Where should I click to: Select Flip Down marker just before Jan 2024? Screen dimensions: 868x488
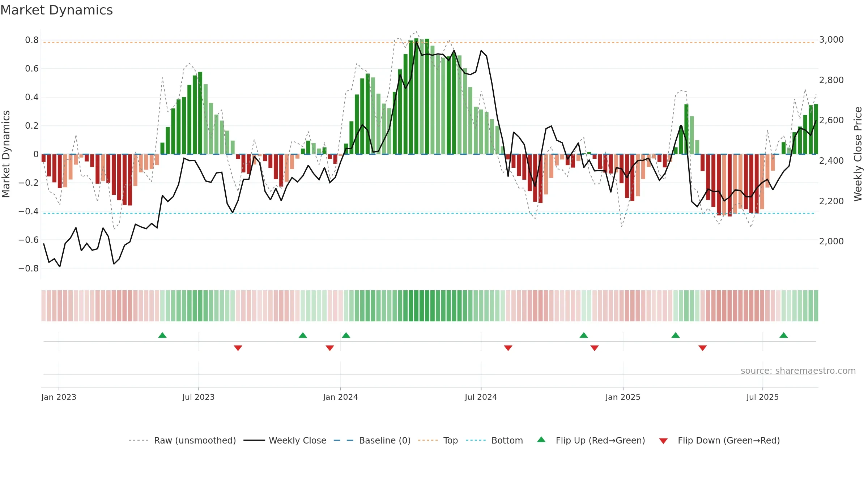(330, 348)
